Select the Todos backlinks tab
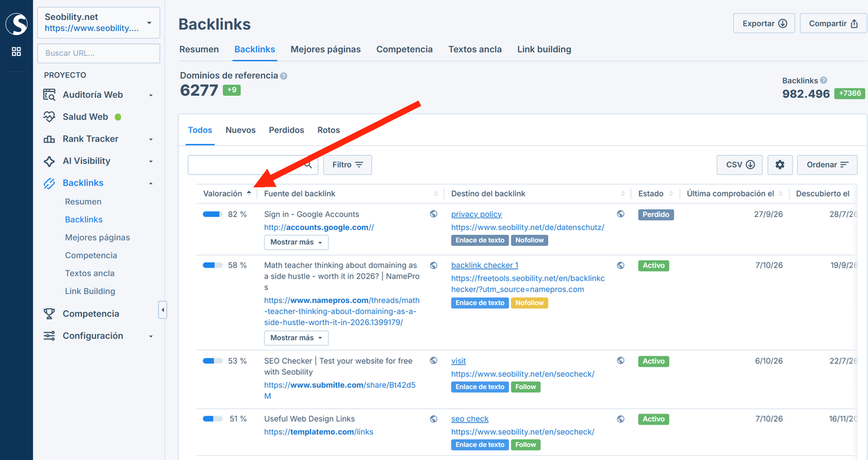 (201, 130)
